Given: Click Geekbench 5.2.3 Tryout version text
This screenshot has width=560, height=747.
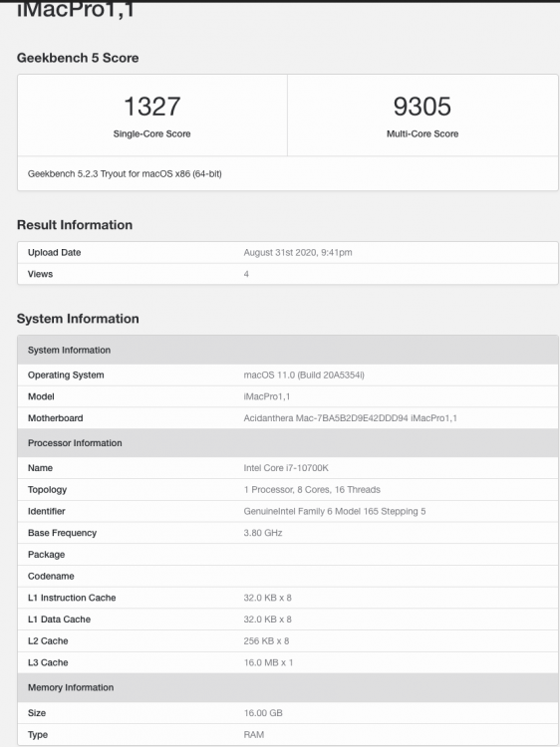Looking at the screenshot, I should 125,174.
